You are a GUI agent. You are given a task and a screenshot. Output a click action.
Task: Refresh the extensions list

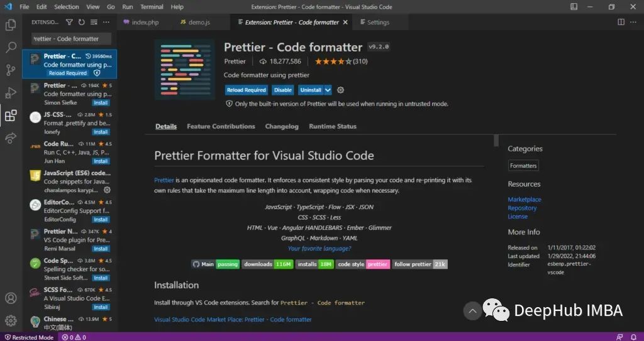point(81,22)
